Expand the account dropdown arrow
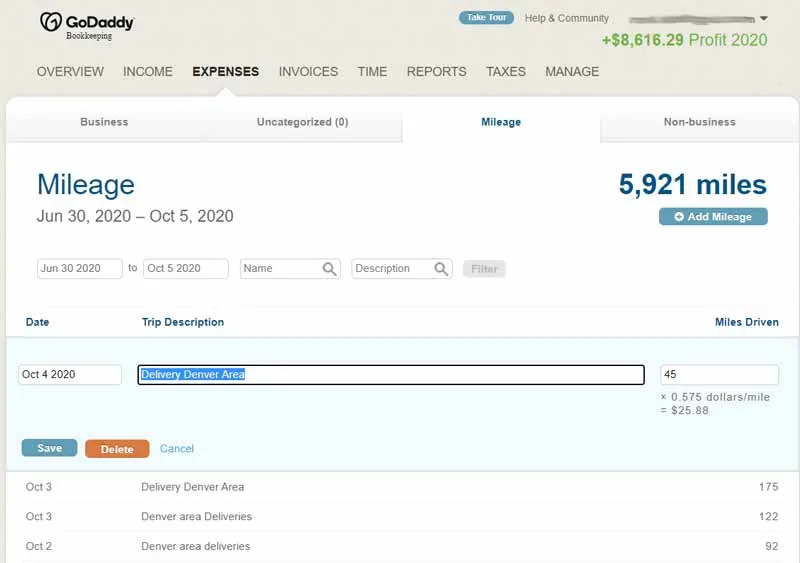 coord(764,18)
